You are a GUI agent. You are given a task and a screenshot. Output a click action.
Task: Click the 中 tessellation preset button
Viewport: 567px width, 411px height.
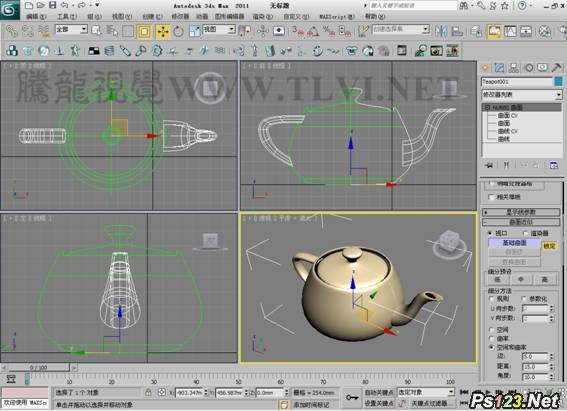521,279
